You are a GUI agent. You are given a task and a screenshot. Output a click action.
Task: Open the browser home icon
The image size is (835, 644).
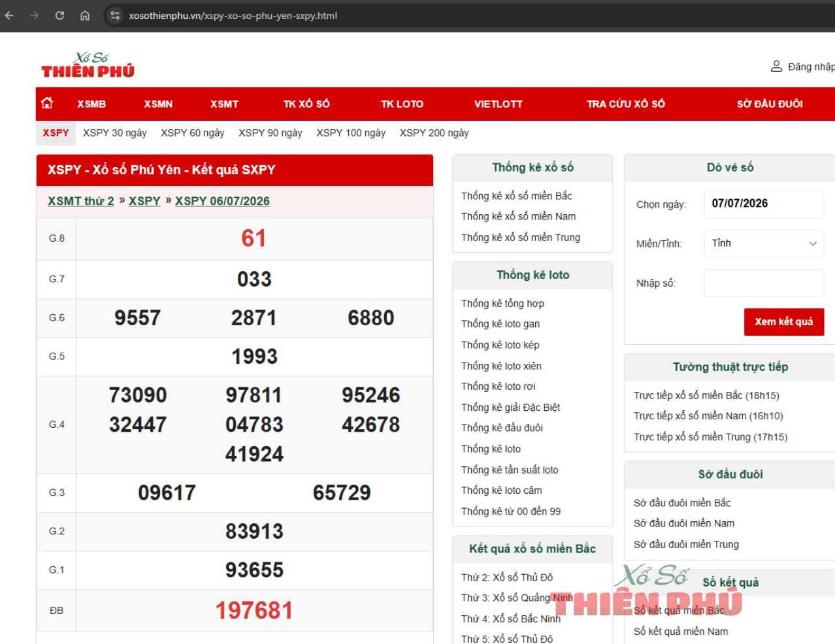tap(85, 16)
